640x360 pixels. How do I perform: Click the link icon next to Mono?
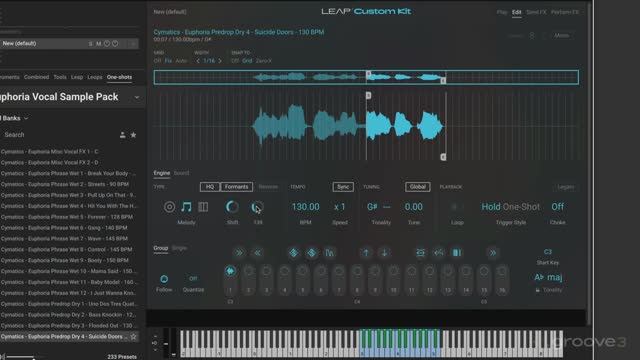[x=531, y=36]
